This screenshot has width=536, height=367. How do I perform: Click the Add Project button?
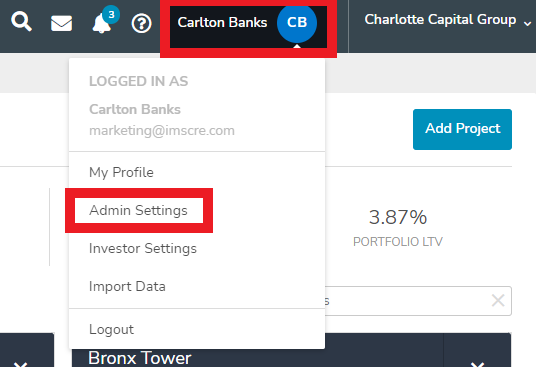click(x=462, y=129)
